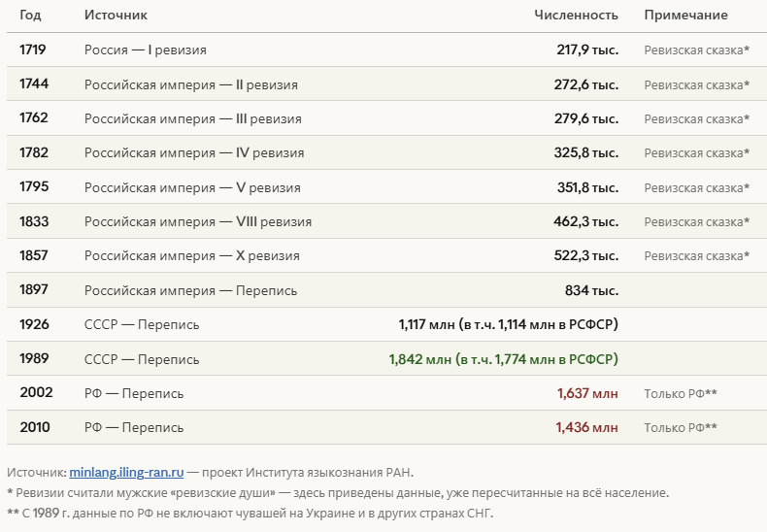Click the 1926 "СССР — Перепись" cell
767x532 pixels.
142,324
